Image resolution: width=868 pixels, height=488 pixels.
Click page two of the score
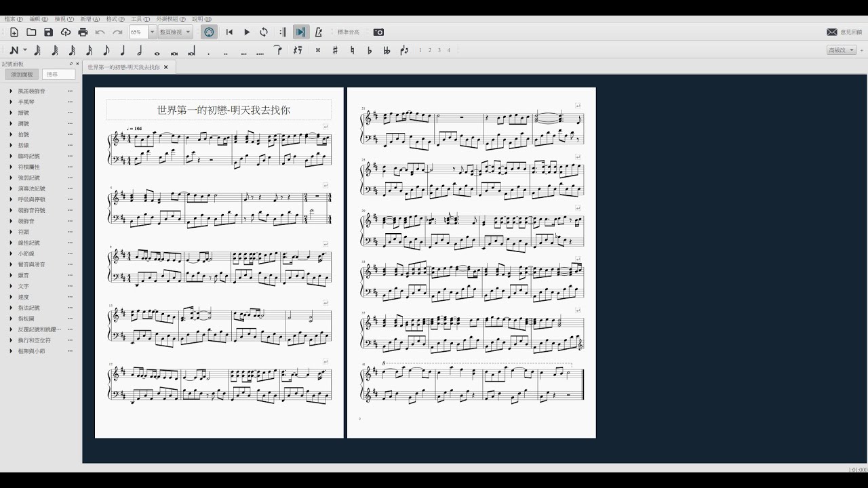click(x=471, y=262)
